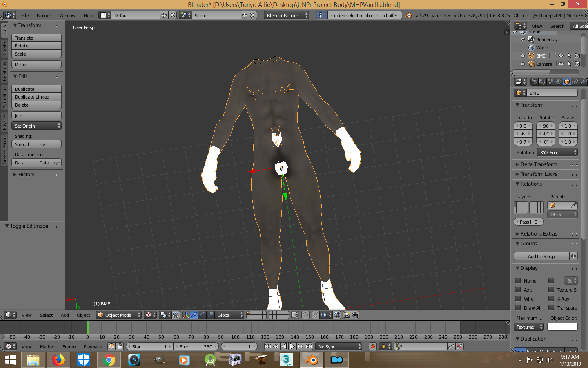Screen dimensions: 588x368
Task: Click the Translate button
Action: coord(36,38)
